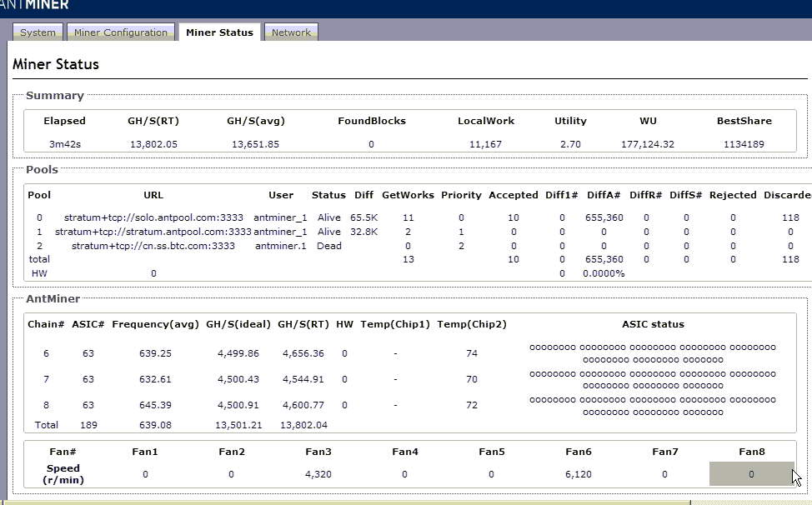Click the BestShare value 1134189
Screen dimensions: 812x505
(x=744, y=144)
